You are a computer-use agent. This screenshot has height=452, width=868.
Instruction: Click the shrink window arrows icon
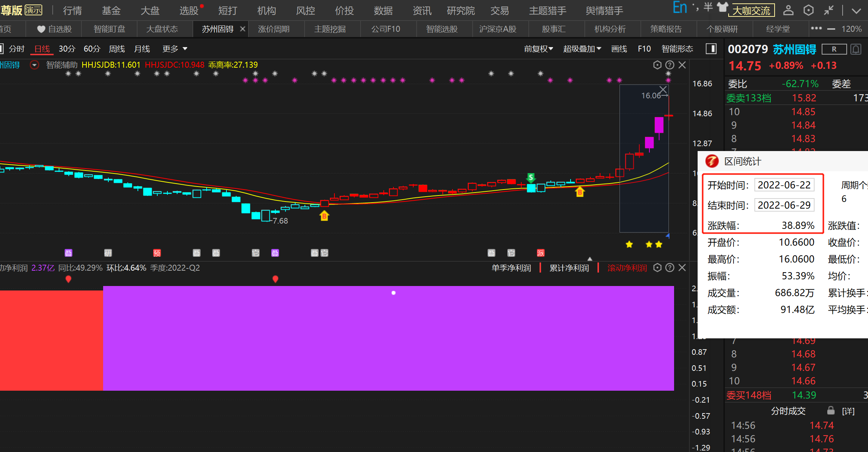[829, 10]
